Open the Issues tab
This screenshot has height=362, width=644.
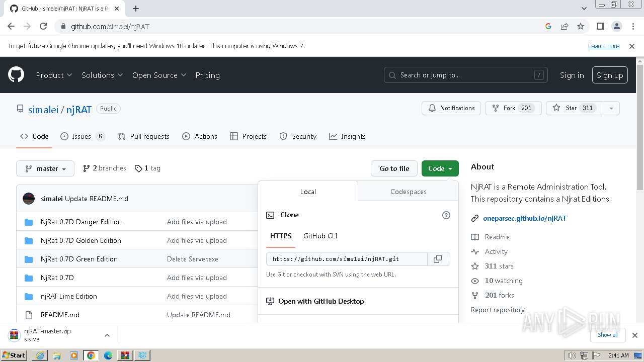pos(83,136)
